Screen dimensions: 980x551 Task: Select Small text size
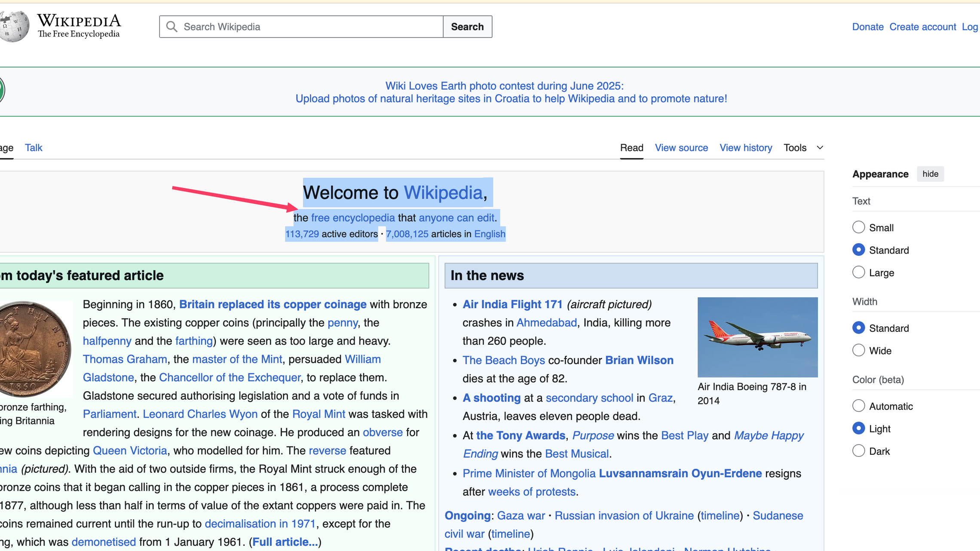coord(858,227)
